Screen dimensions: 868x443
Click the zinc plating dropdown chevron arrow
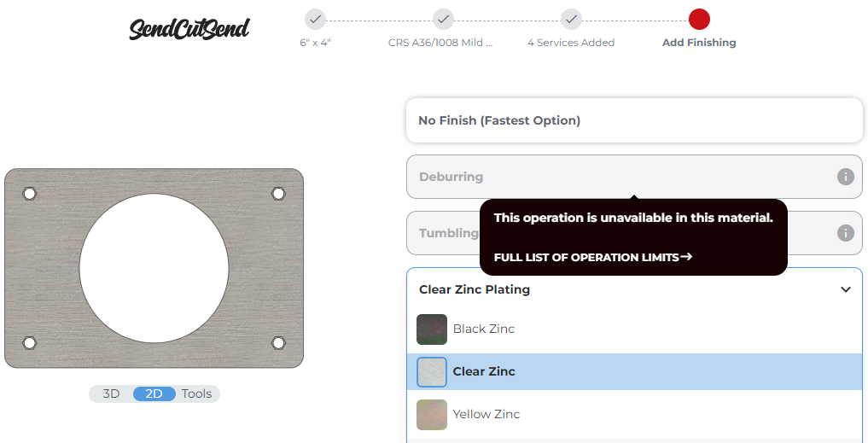point(845,289)
